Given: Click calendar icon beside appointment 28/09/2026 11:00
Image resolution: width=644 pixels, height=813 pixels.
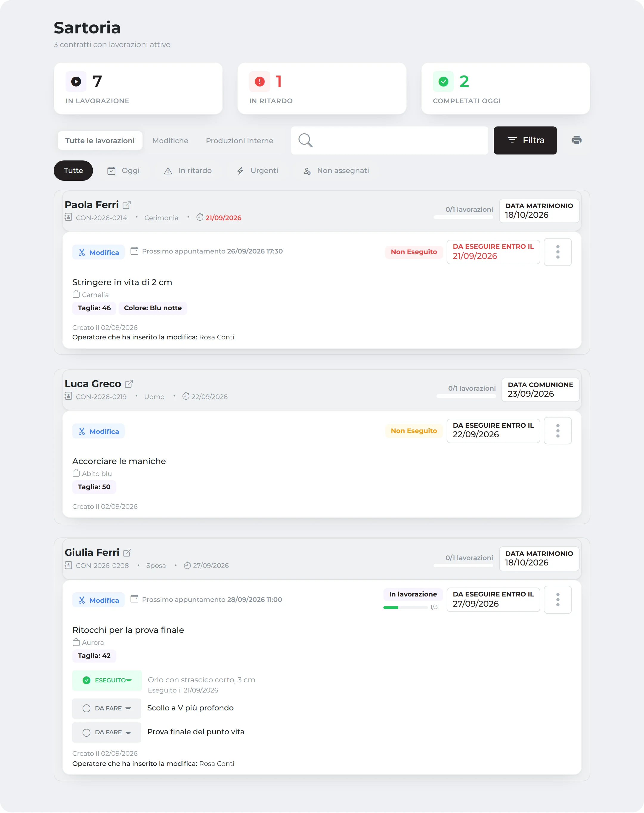Looking at the screenshot, I should (x=134, y=599).
